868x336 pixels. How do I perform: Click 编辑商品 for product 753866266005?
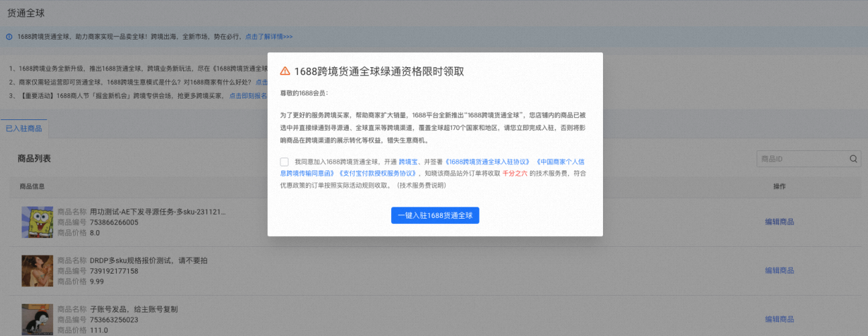(x=779, y=222)
